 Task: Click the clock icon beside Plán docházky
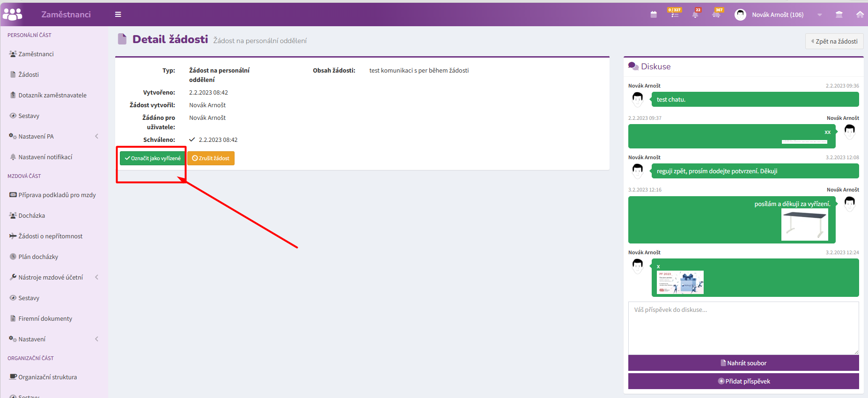(x=13, y=257)
